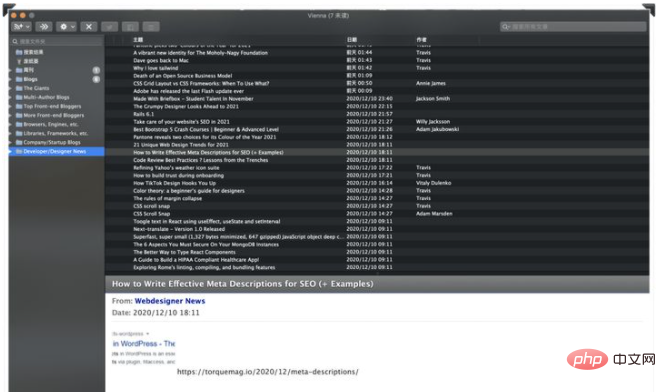Screen dimensions: 666x392
Task: Expand Company/Startup Blogs disclosure triangle
Action: pos(11,142)
